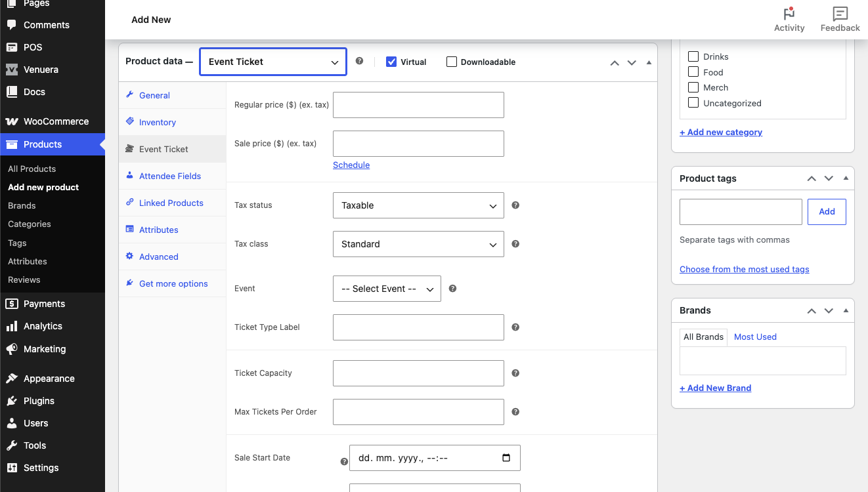Click the Docs sidebar icon

pyautogui.click(x=12, y=92)
